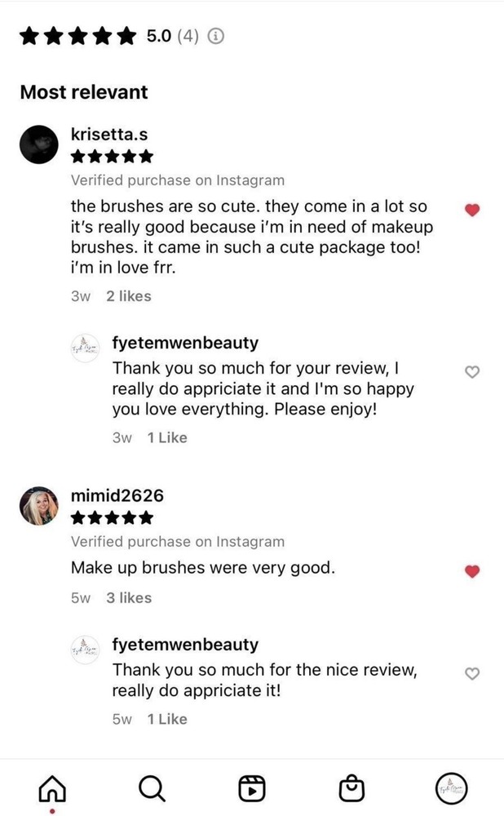
Task: Like fyetemwenbeauty reply to krisetta.s
Action: (x=471, y=372)
